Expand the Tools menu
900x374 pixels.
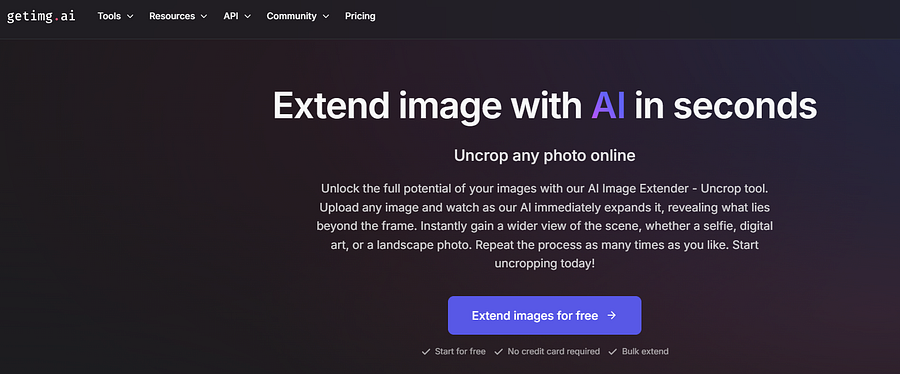click(x=115, y=16)
